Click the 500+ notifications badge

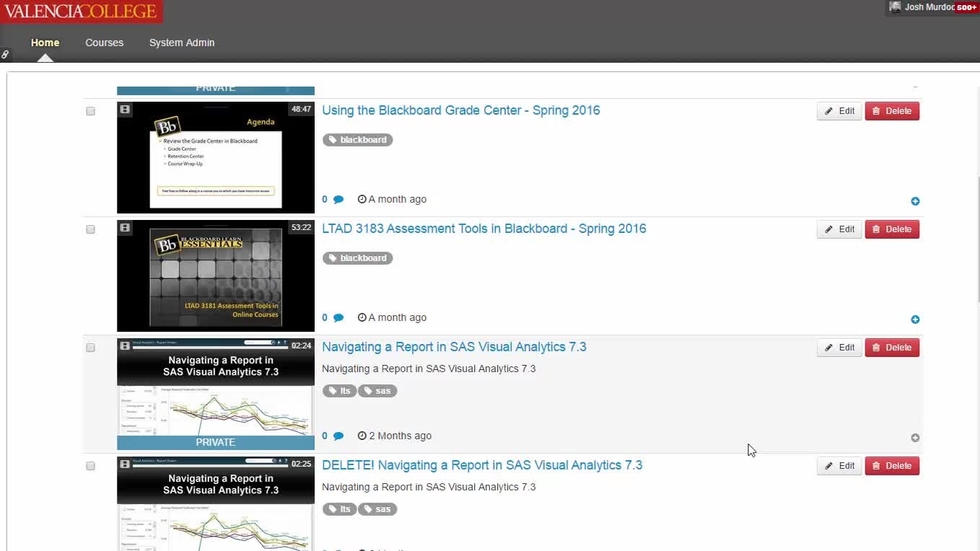(966, 7)
